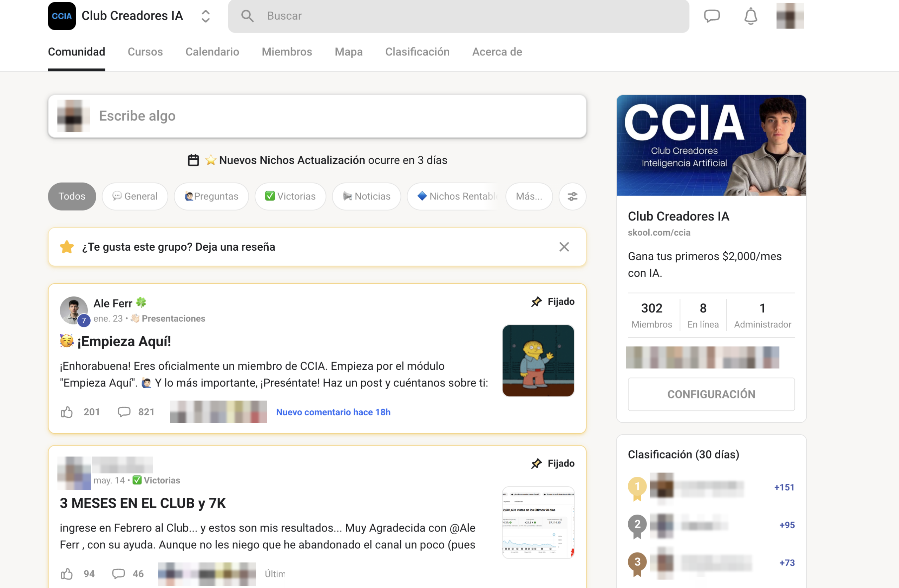This screenshot has height=588, width=899.
Task: Filter posts by Nichos Rentables
Action: 453,196
